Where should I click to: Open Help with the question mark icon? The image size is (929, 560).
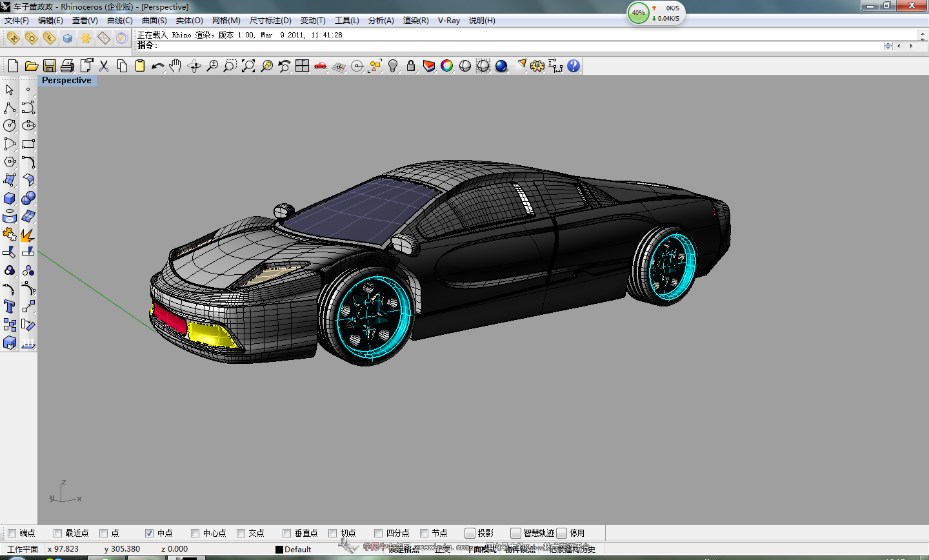click(x=574, y=66)
